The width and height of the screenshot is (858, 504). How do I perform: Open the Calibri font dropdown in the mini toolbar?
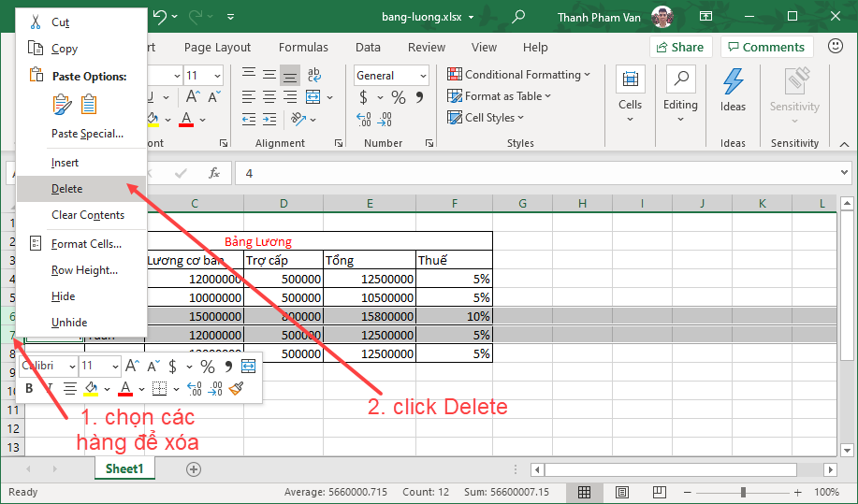click(72, 366)
